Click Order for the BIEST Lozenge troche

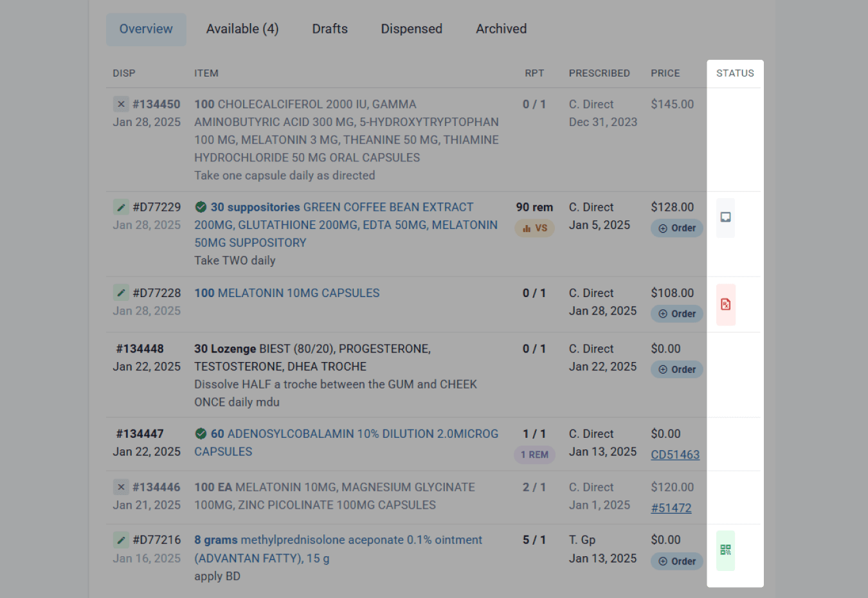click(677, 370)
